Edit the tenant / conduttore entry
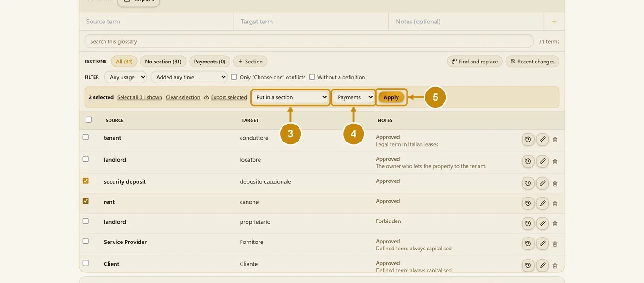 pos(542,140)
